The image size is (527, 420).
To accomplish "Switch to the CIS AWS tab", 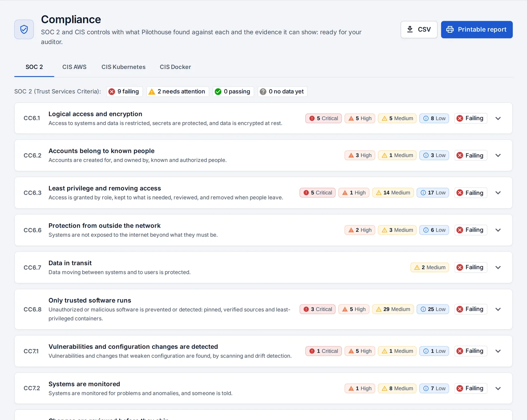I will [x=74, y=67].
